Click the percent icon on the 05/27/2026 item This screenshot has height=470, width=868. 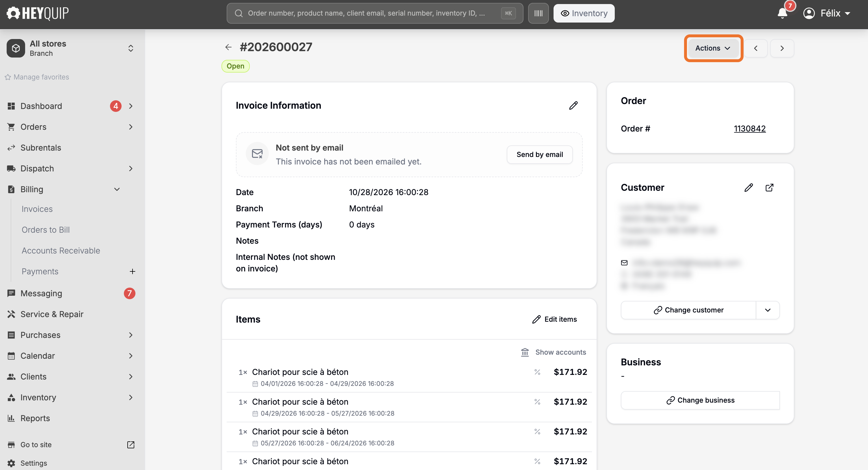coord(537,432)
